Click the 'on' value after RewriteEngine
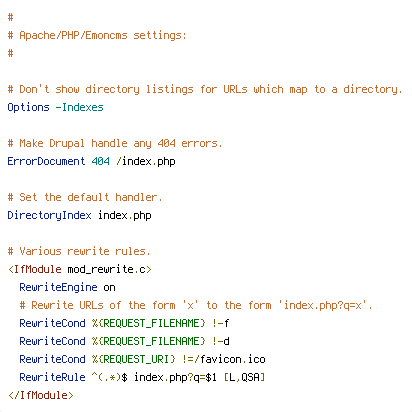Screen dimensions: 412x412 110,287
